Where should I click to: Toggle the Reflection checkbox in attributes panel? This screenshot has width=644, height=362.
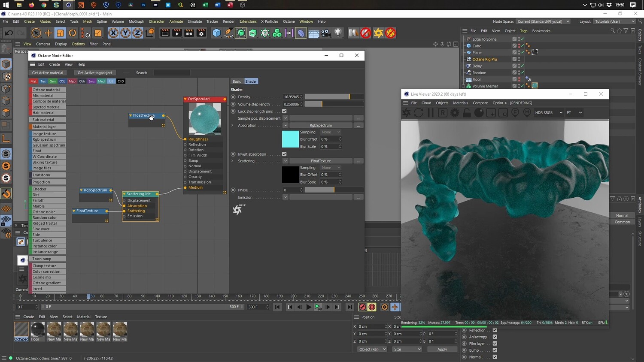[x=495, y=330]
